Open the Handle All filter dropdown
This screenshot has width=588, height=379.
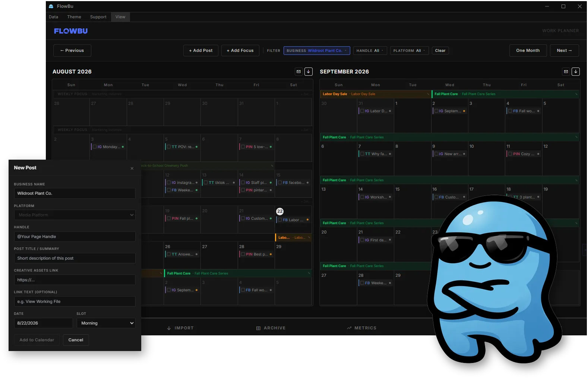click(x=370, y=51)
